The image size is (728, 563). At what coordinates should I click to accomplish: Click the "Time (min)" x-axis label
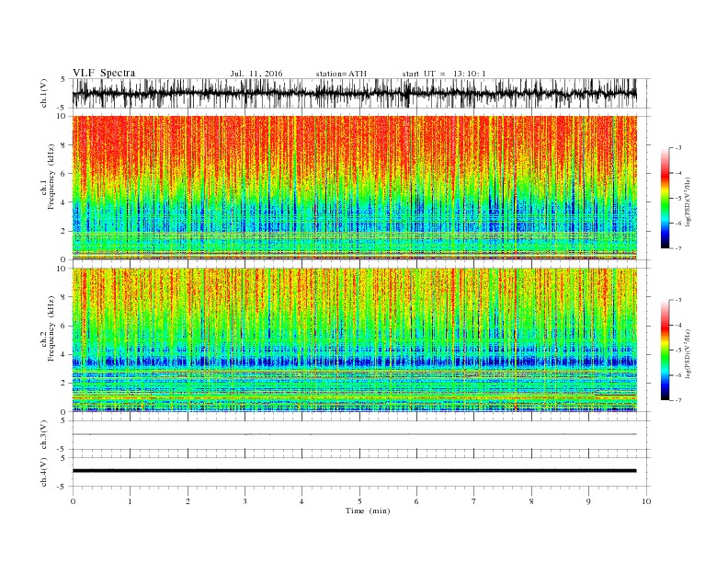pos(368,511)
